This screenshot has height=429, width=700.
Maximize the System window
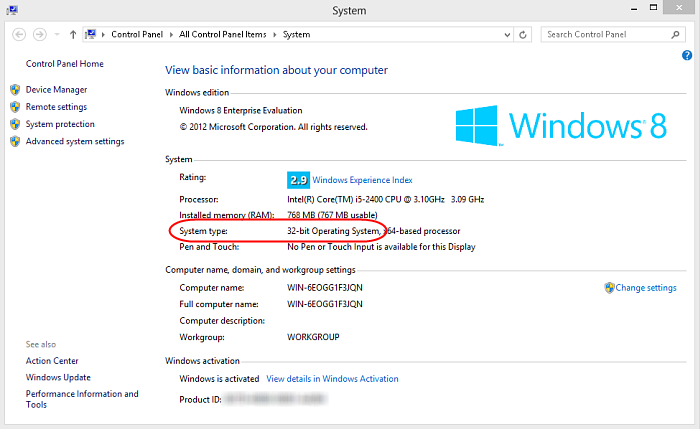(653, 8)
